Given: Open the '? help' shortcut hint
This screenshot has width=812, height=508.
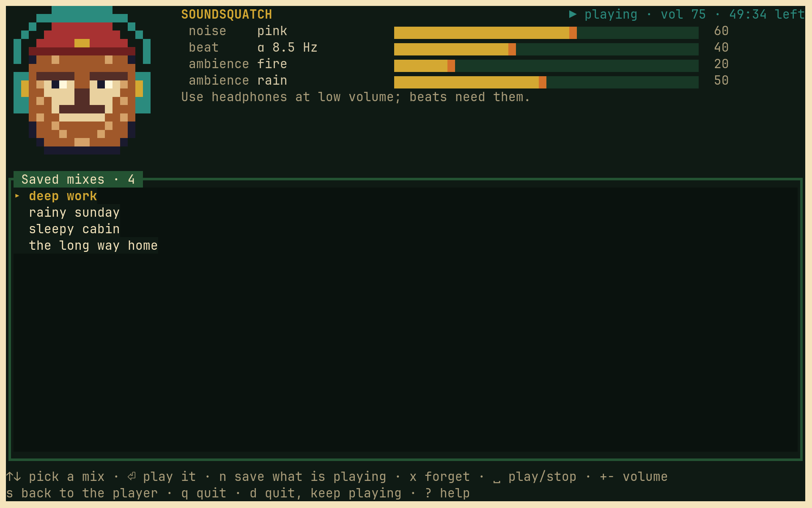Looking at the screenshot, I should 447,493.
